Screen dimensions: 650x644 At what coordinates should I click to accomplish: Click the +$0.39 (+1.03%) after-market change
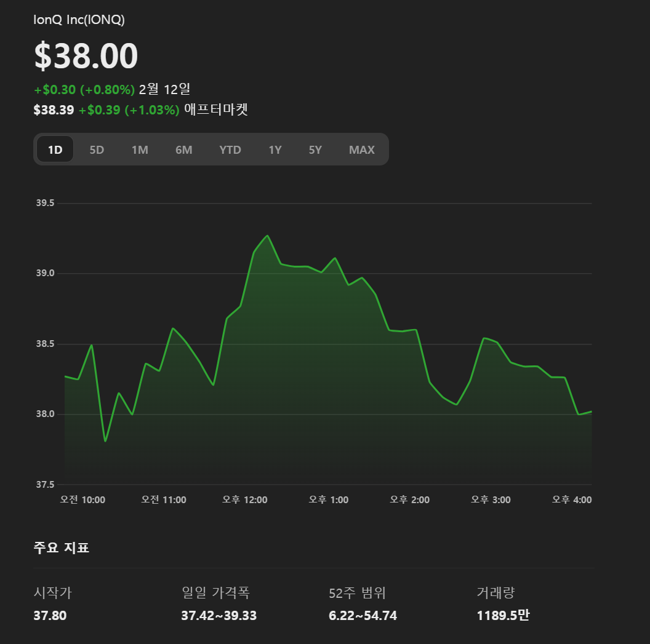pyautogui.click(x=129, y=109)
